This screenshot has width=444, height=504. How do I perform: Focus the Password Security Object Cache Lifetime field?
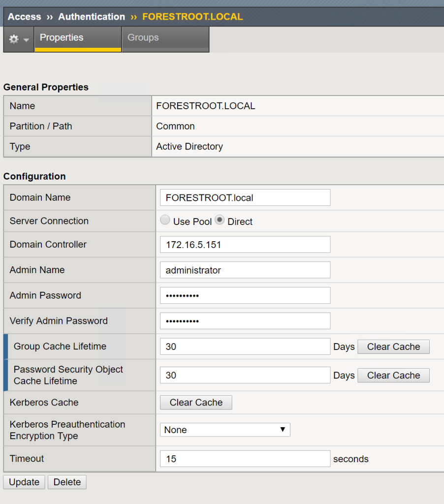click(x=245, y=375)
